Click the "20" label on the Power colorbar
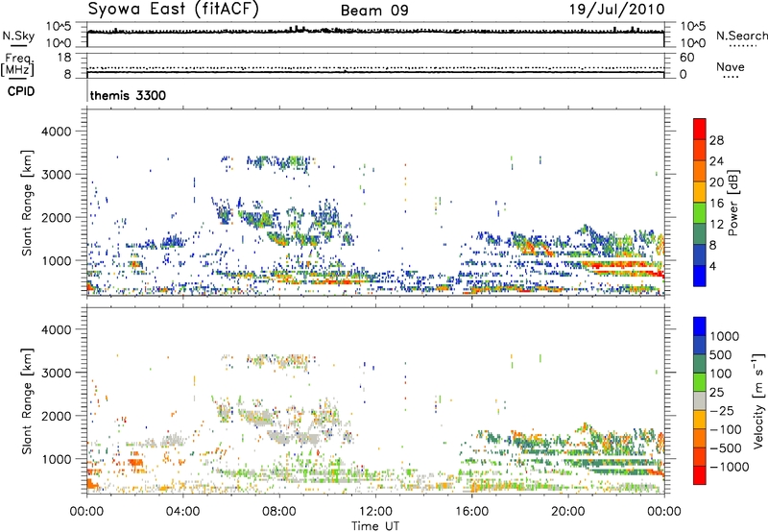Screen dimensions: 768x532 pos(716,182)
